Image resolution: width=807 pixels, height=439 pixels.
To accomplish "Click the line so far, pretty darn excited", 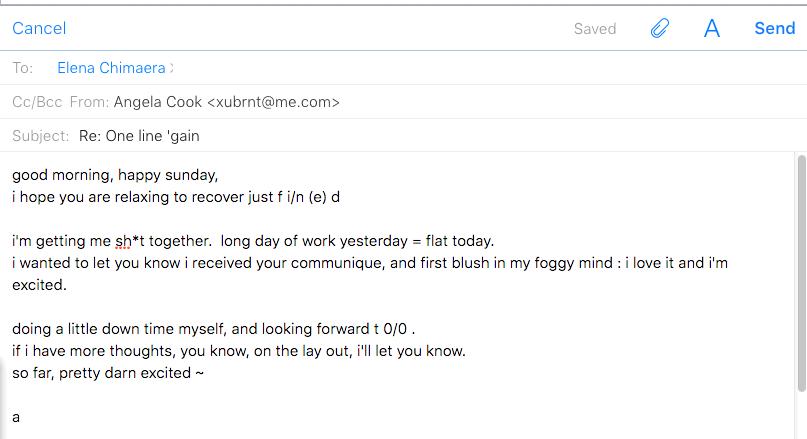I will coord(108,373).
